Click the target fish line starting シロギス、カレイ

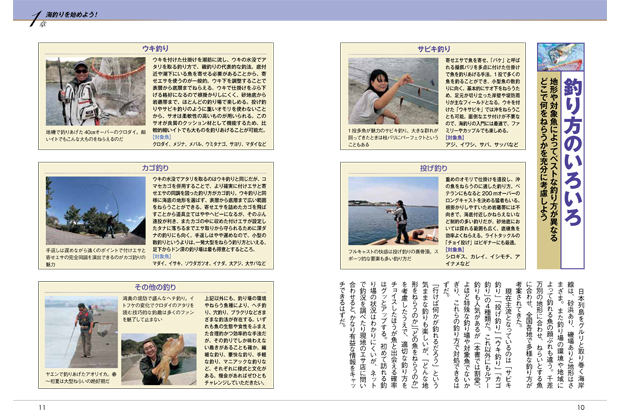tap(483, 260)
